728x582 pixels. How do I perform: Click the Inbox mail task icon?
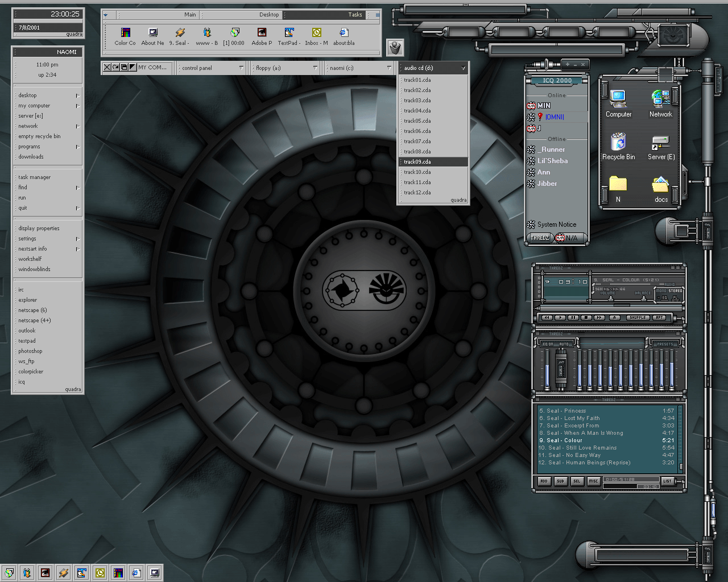tap(316, 33)
